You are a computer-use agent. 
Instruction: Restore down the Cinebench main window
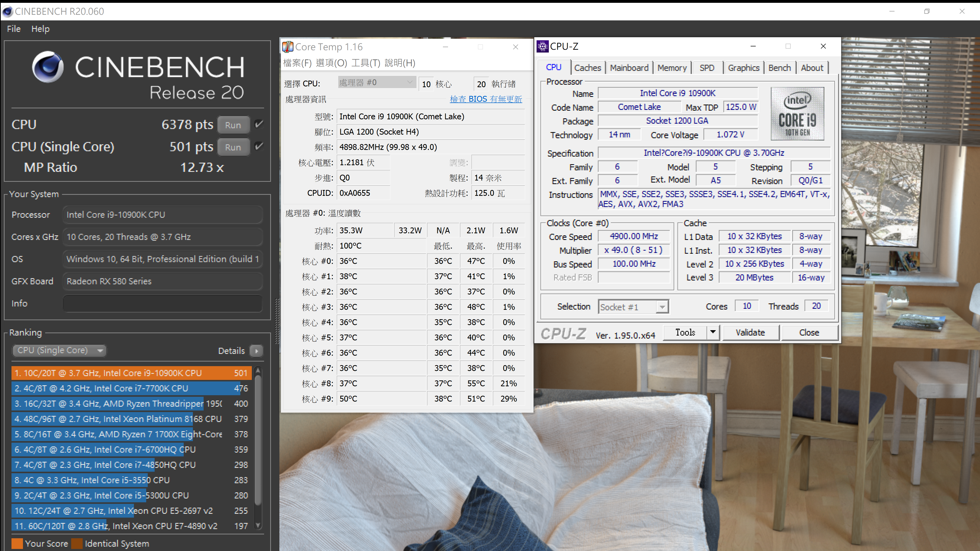[x=926, y=11]
